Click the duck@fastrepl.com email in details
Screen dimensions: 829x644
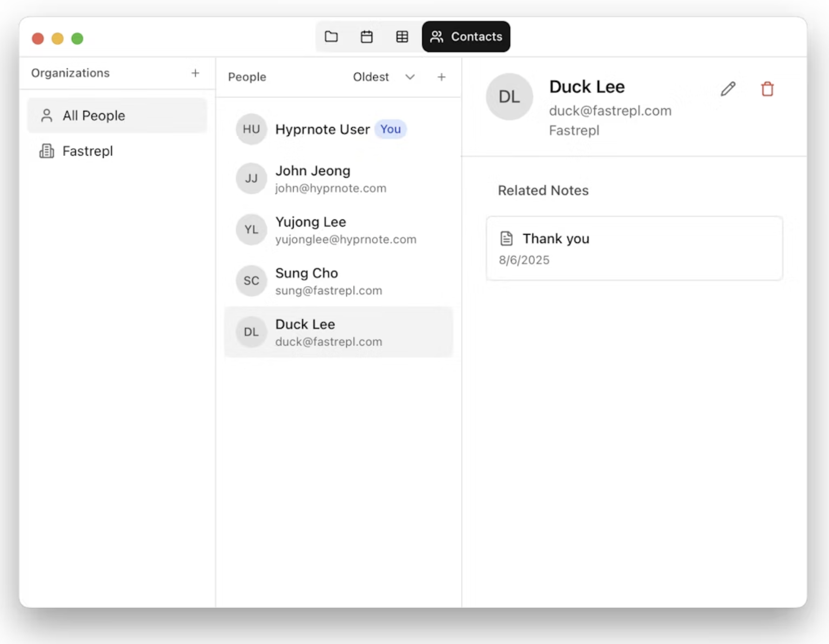(x=610, y=111)
